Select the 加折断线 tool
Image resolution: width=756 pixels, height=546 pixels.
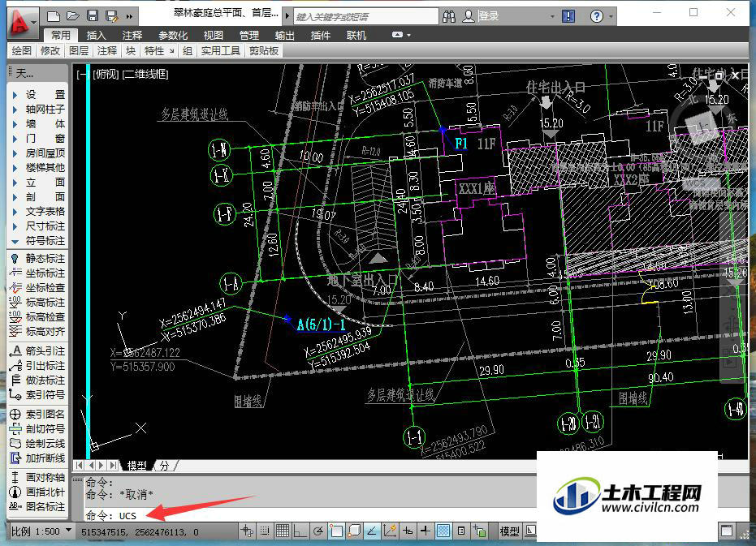coord(38,458)
